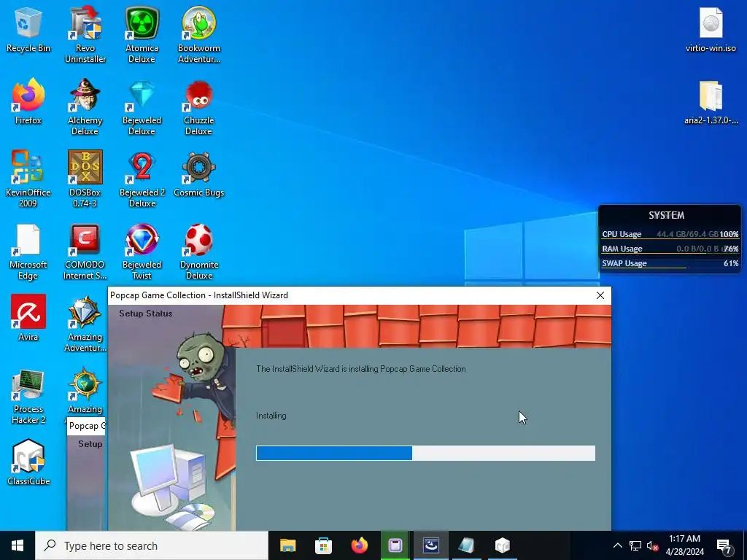Open the Action Center notifications icon
The image size is (747, 560).
click(x=724, y=546)
